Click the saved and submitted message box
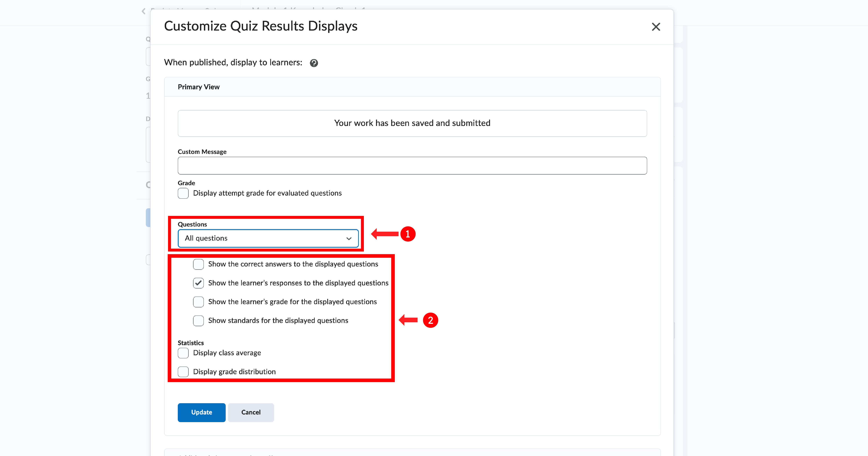The height and width of the screenshot is (456, 868). pyautogui.click(x=412, y=123)
